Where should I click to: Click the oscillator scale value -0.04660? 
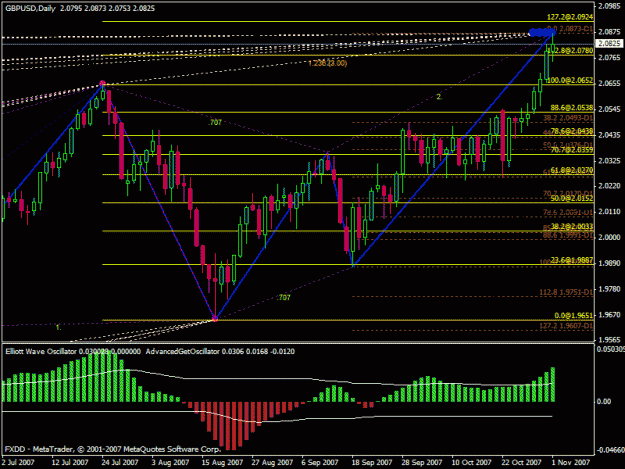click(611, 450)
